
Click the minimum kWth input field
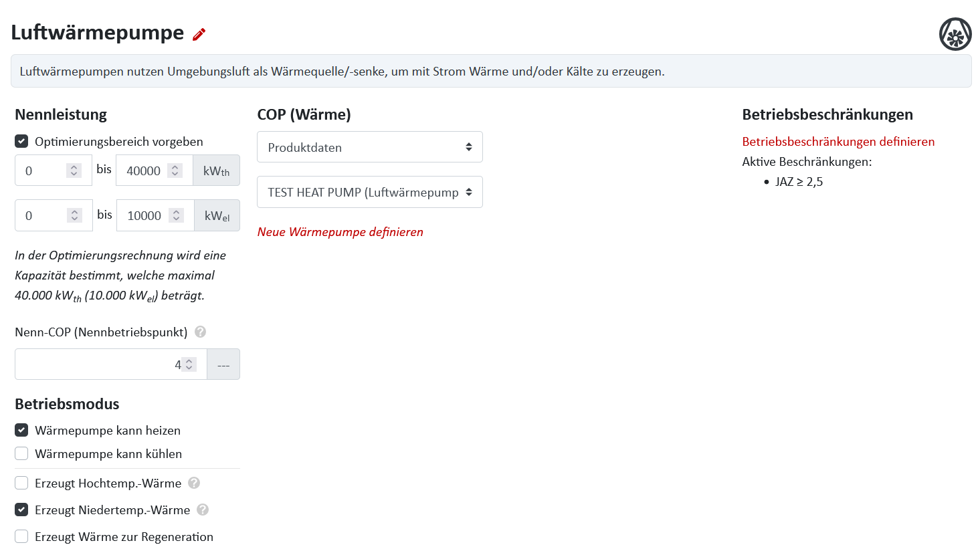tap(54, 171)
